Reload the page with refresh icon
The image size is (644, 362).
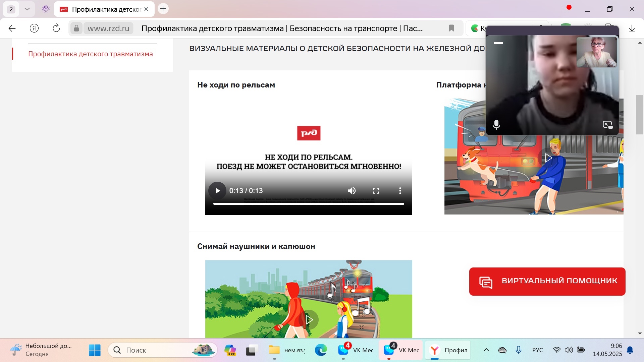point(56,28)
